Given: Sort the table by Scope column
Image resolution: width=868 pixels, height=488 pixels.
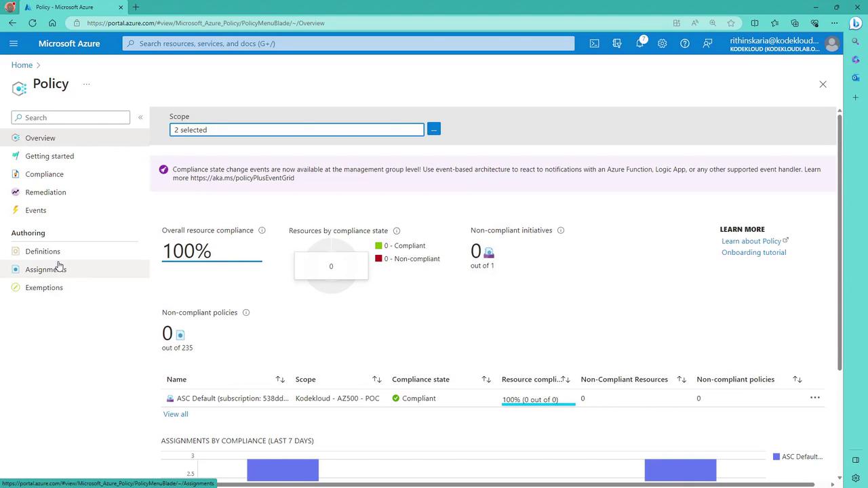Looking at the screenshot, I should point(377,380).
